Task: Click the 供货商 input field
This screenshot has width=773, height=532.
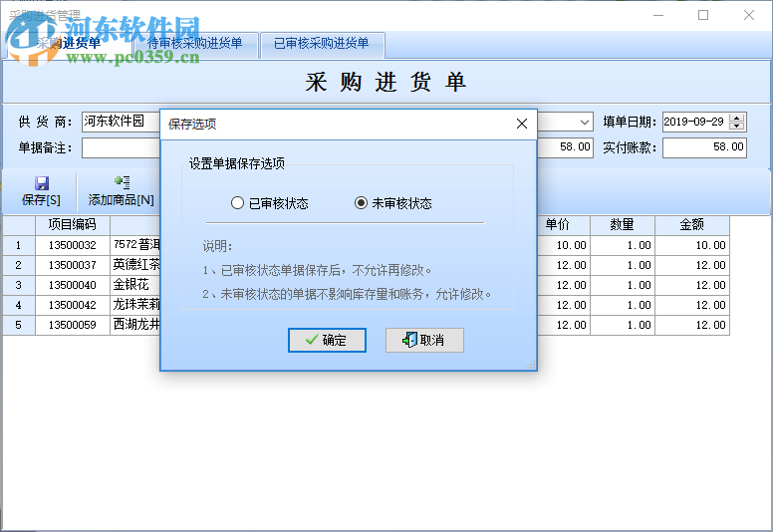Action: click(121, 122)
